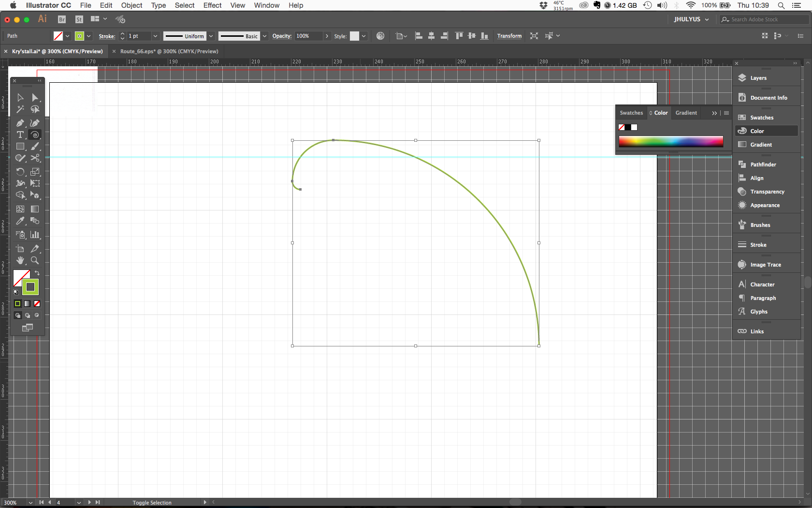Open the Select menu
The height and width of the screenshot is (508, 812).
185,5
